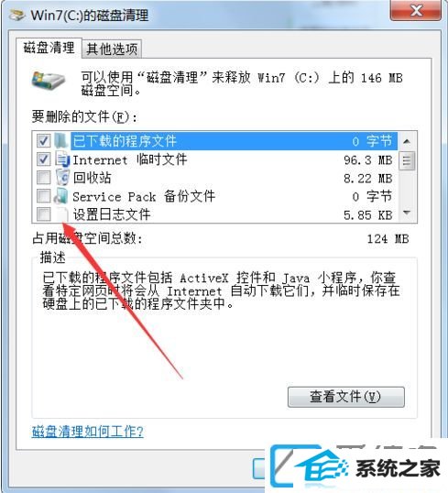Check the 回收站 checkbox

click(x=43, y=178)
